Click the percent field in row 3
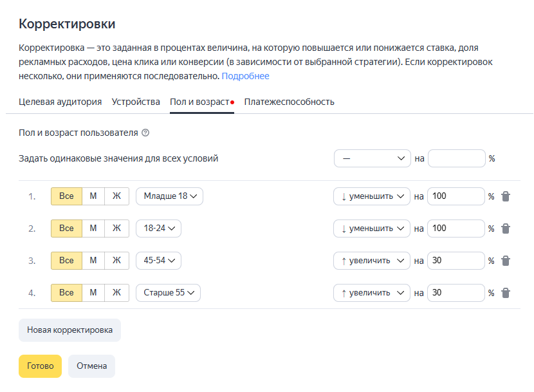Image resolution: width=534 pixels, height=392 pixels. 456,261
